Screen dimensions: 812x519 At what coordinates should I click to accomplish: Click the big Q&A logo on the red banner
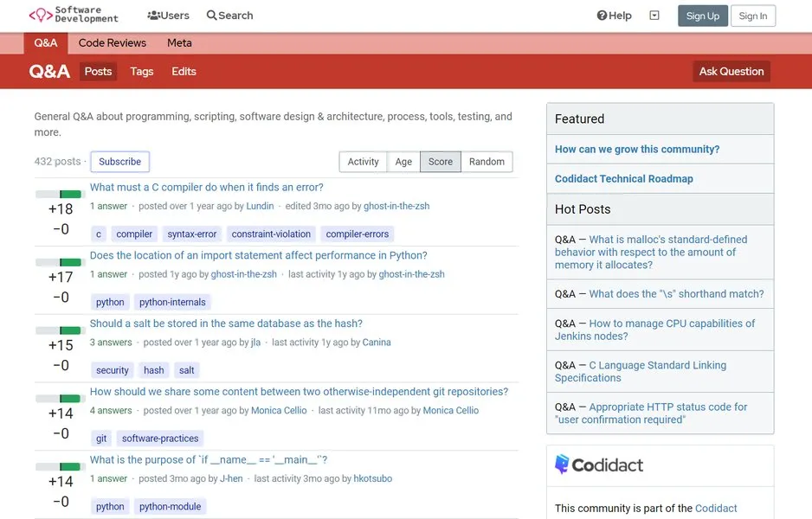pos(49,71)
